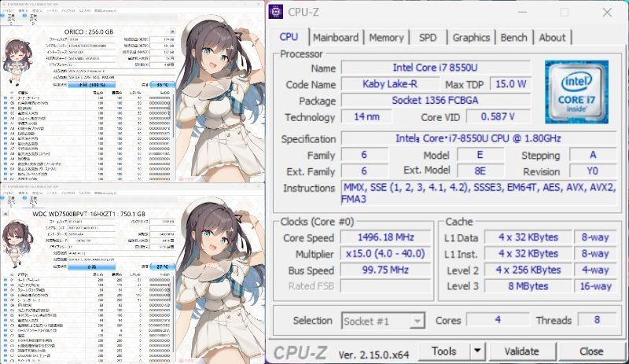Click the Max TDP value '15.0 W'
This screenshot has height=364, width=629.
(x=510, y=84)
